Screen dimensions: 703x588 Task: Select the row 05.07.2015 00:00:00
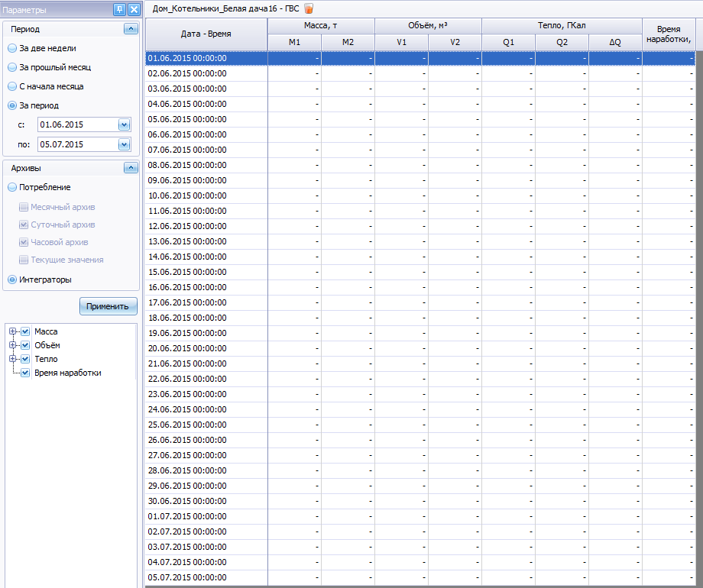(420, 577)
